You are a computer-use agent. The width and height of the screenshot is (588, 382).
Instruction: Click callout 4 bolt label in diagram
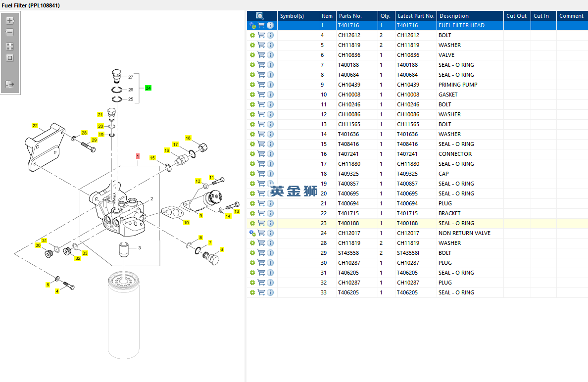[57, 291]
